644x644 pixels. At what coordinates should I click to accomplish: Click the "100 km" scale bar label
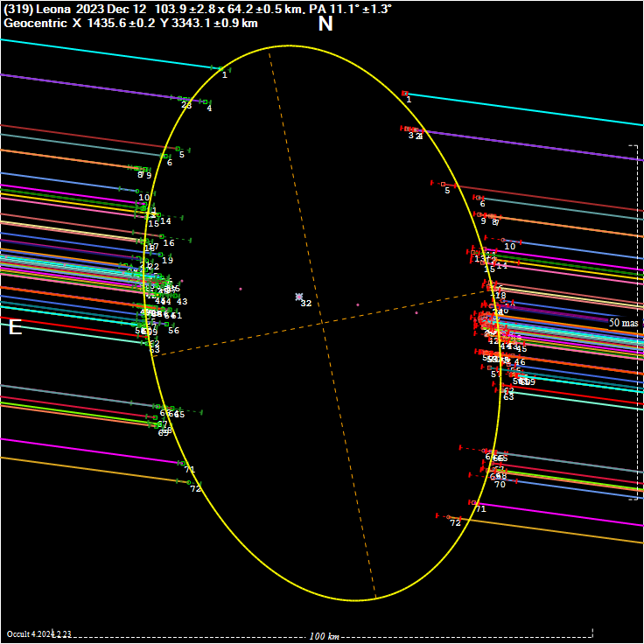point(324,636)
